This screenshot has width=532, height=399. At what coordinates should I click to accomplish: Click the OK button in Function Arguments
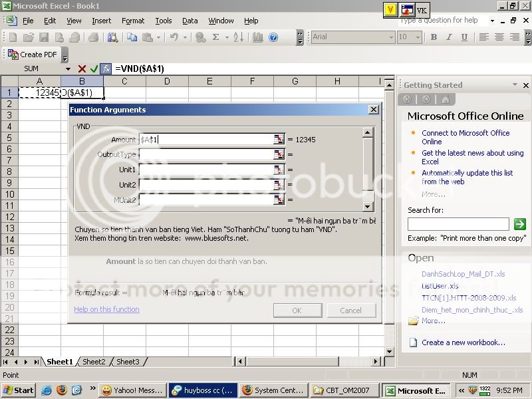297,310
